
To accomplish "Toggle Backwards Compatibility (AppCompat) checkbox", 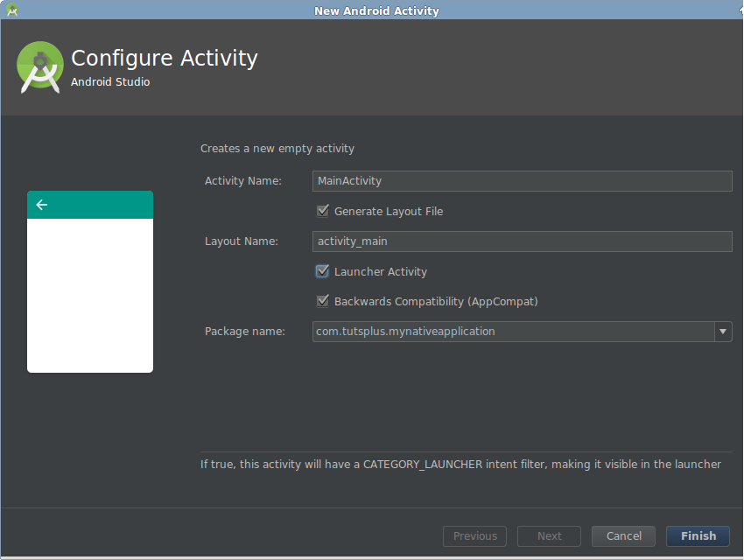I will [323, 301].
